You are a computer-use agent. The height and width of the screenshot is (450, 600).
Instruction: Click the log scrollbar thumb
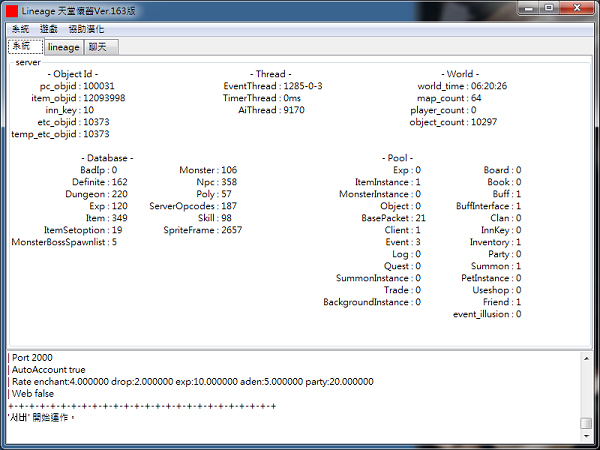[x=586, y=423]
